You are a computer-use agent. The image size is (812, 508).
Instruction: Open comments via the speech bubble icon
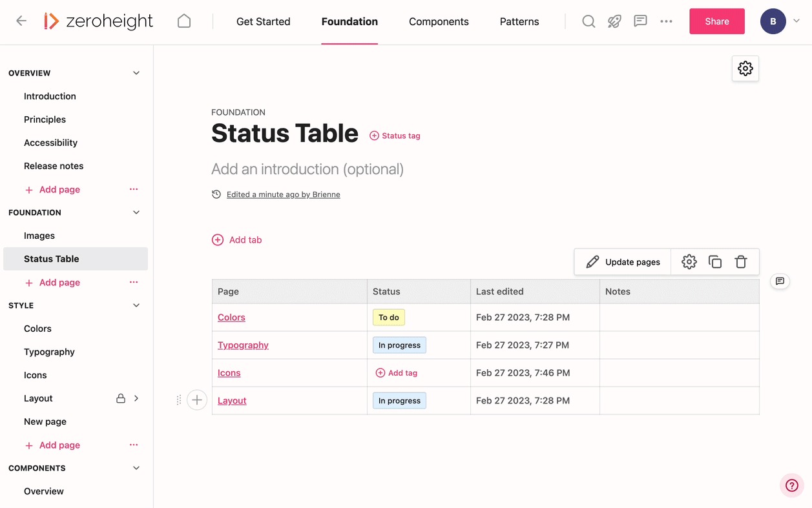[640, 21]
